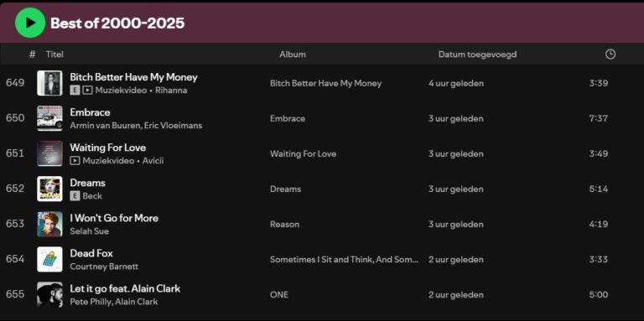Select the Dreams track title
The height and width of the screenshot is (321, 644).
tap(87, 183)
